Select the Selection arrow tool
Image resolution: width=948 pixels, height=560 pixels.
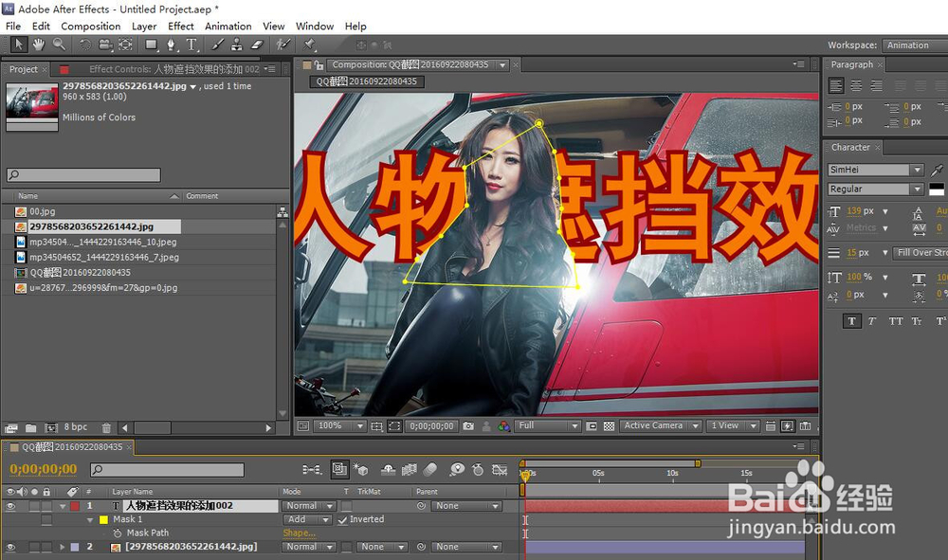[x=19, y=45]
